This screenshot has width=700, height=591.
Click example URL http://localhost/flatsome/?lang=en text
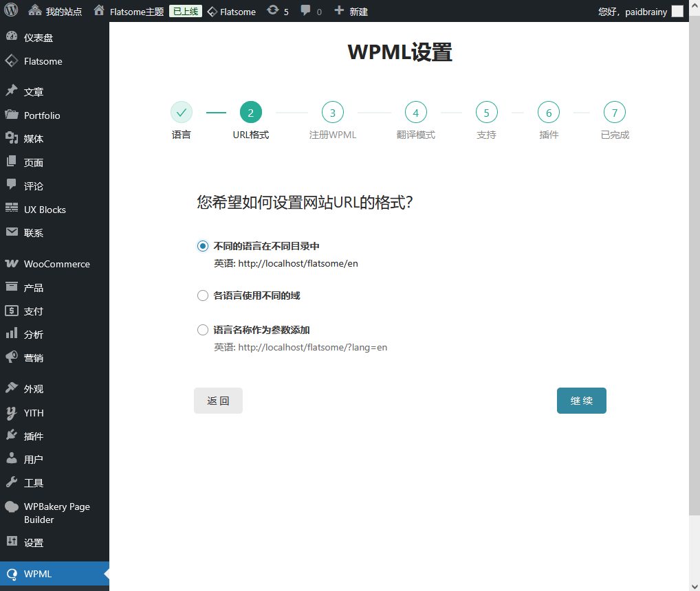pos(312,348)
